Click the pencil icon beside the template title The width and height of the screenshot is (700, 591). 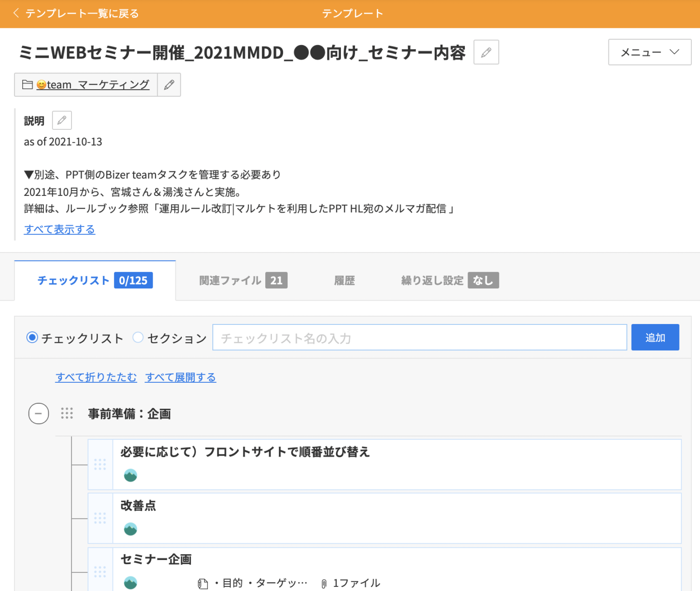pos(486,52)
